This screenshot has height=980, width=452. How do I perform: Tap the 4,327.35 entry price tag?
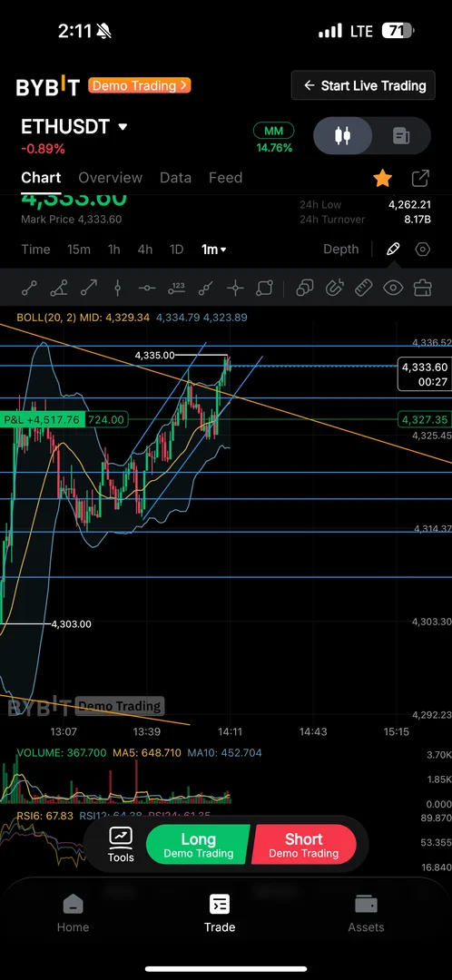pyautogui.click(x=425, y=420)
